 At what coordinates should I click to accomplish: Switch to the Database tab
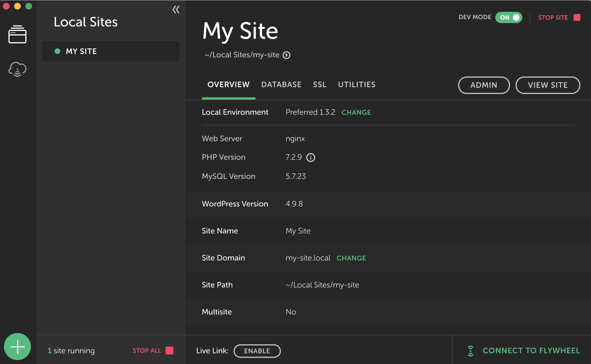tap(281, 85)
